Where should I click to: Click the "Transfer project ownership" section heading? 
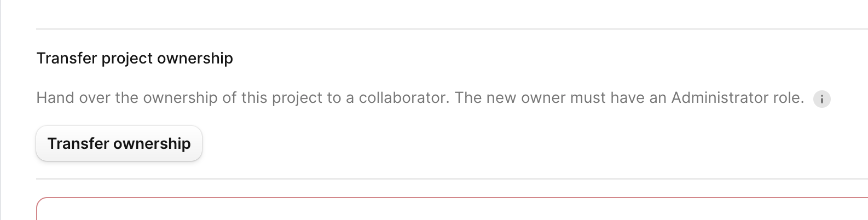135,58
